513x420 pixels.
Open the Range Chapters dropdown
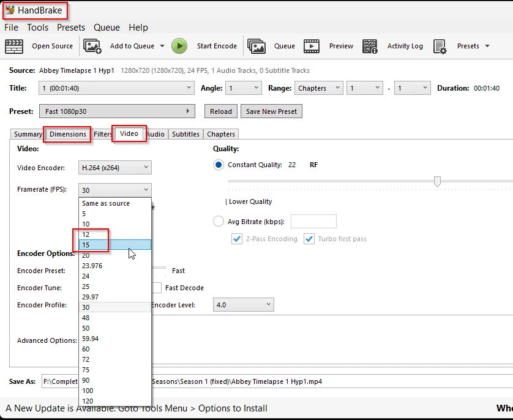pyautogui.click(x=319, y=88)
